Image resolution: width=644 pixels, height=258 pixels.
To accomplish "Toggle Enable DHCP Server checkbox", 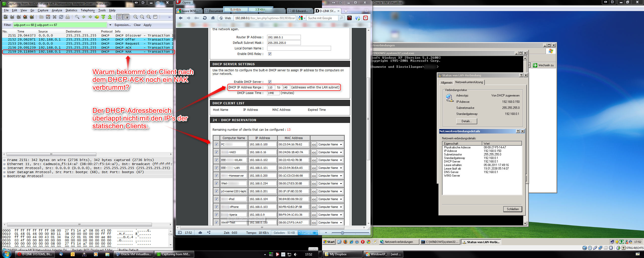I will (x=270, y=82).
